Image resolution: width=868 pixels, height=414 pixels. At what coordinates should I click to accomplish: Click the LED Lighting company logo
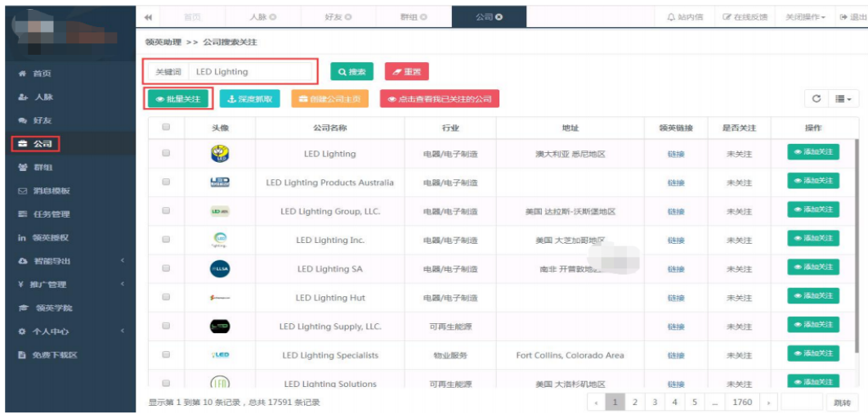220,154
